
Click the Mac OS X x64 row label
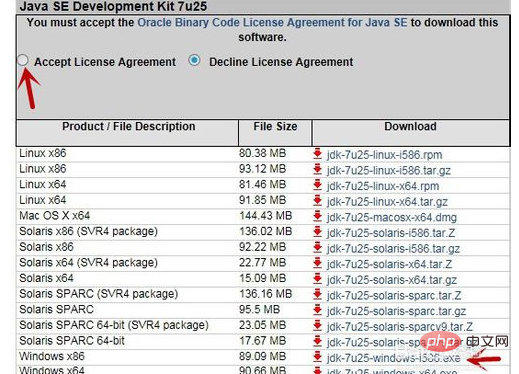pyautogui.click(x=55, y=216)
